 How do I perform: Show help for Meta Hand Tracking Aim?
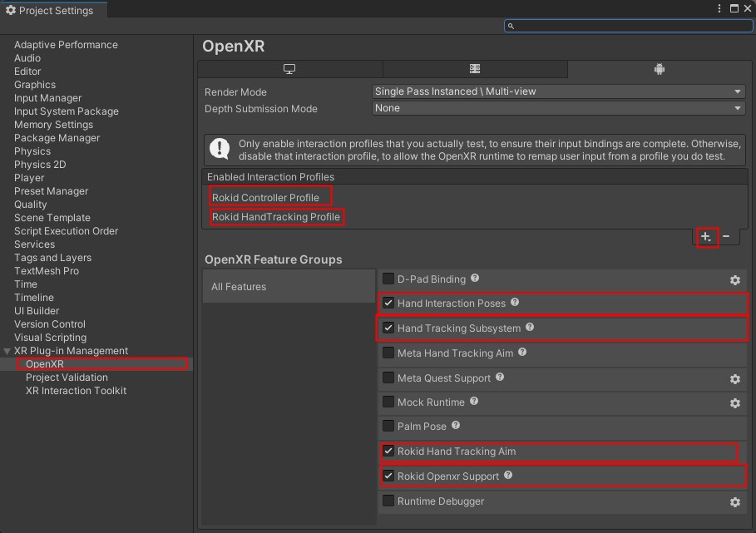[x=522, y=353]
